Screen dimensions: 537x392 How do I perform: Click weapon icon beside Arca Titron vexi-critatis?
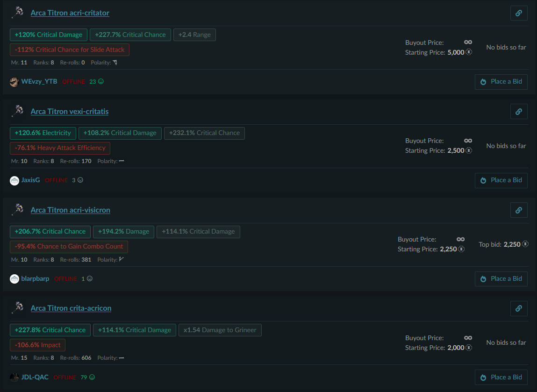[17, 111]
